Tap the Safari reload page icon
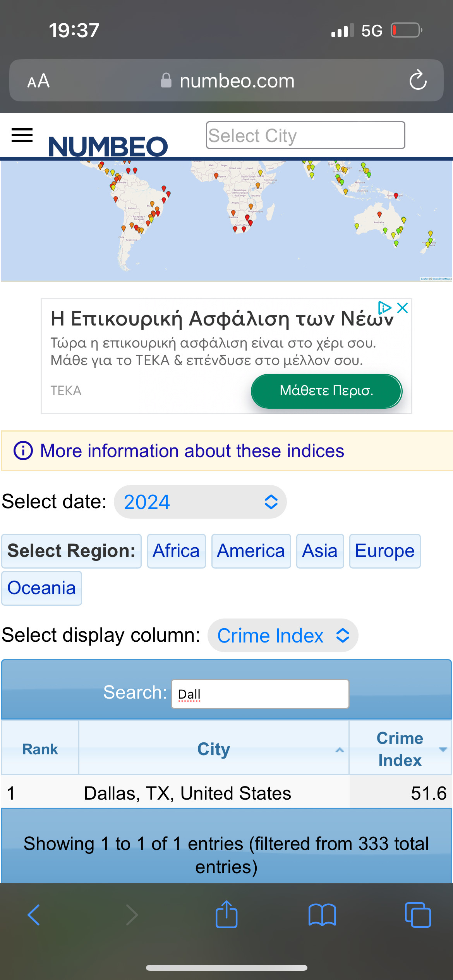The image size is (453, 980). pos(418,80)
